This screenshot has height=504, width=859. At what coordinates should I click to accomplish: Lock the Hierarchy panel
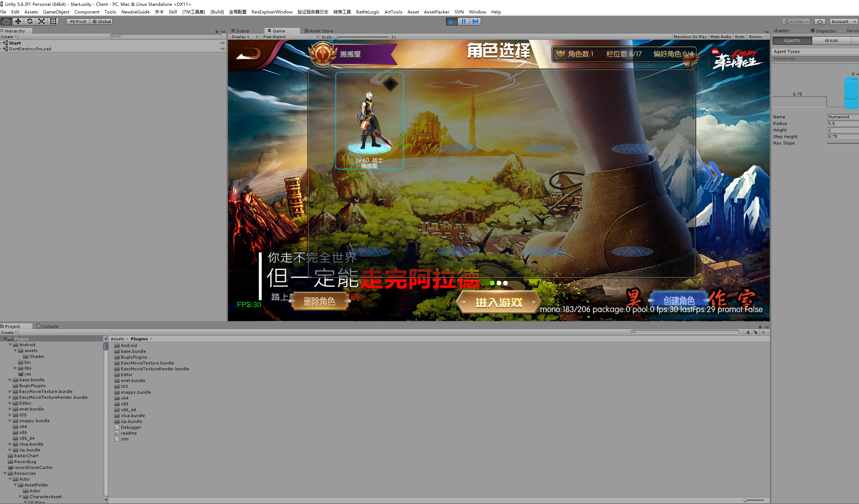coord(217,31)
